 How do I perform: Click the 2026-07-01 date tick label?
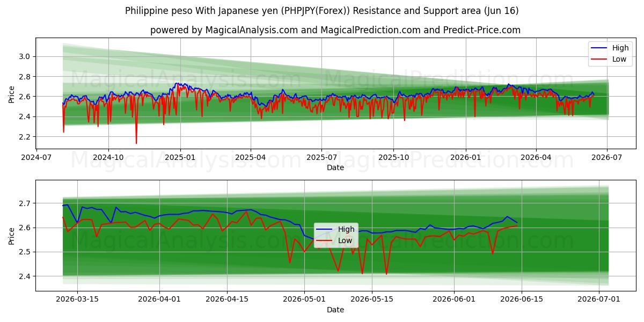point(598,299)
